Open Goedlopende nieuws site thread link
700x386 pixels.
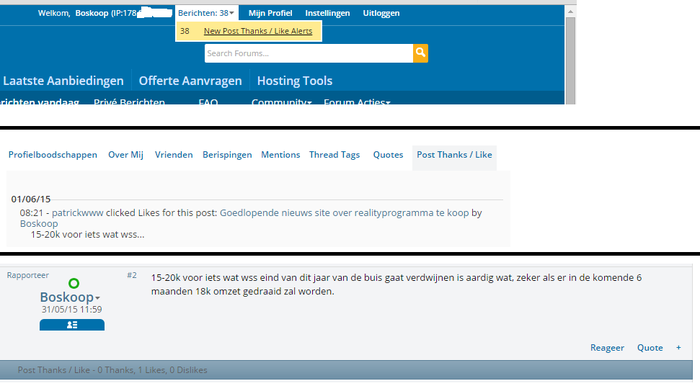344,213
